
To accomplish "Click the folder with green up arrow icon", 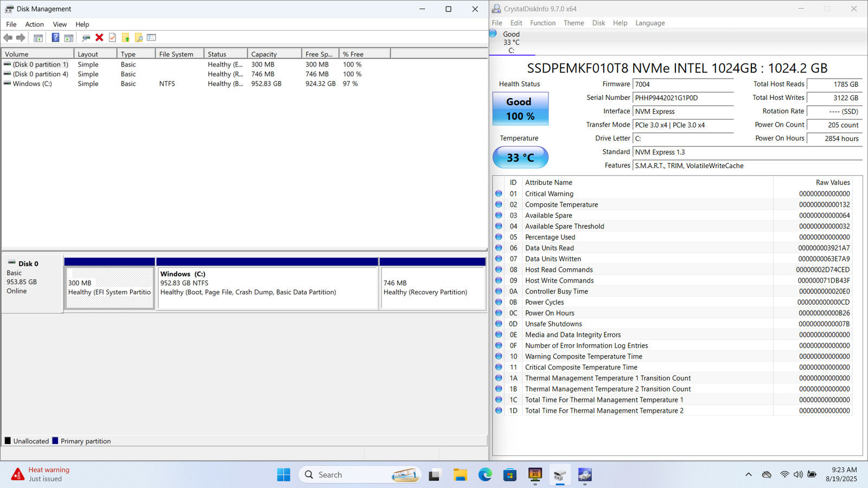I will [126, 37].
